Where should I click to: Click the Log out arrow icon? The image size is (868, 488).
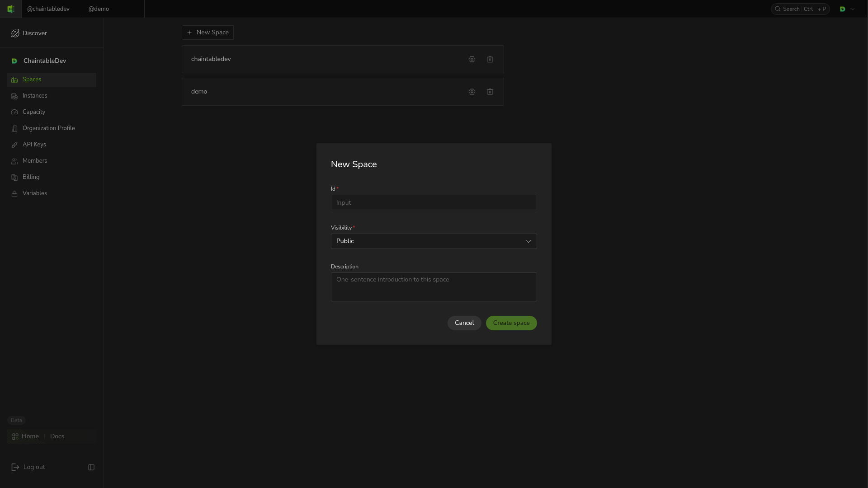[15, 467]
